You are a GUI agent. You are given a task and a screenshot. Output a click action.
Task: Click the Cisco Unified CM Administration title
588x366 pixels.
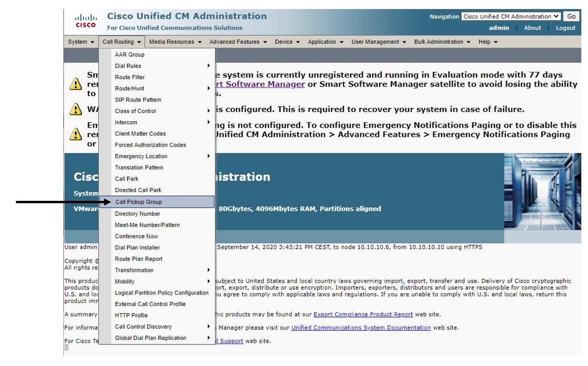point(187,16)
